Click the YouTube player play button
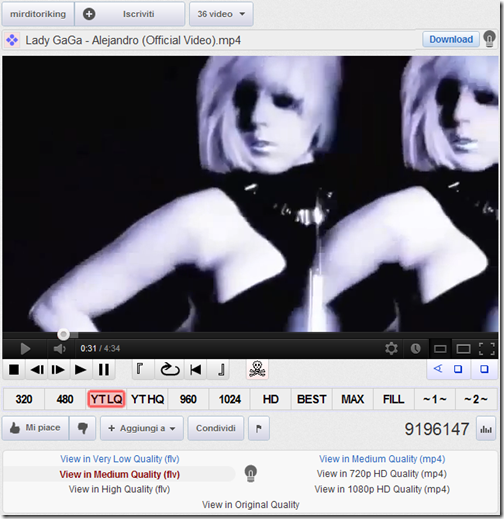This screenshot has width=504, height=519. click(x=25, y=349)
